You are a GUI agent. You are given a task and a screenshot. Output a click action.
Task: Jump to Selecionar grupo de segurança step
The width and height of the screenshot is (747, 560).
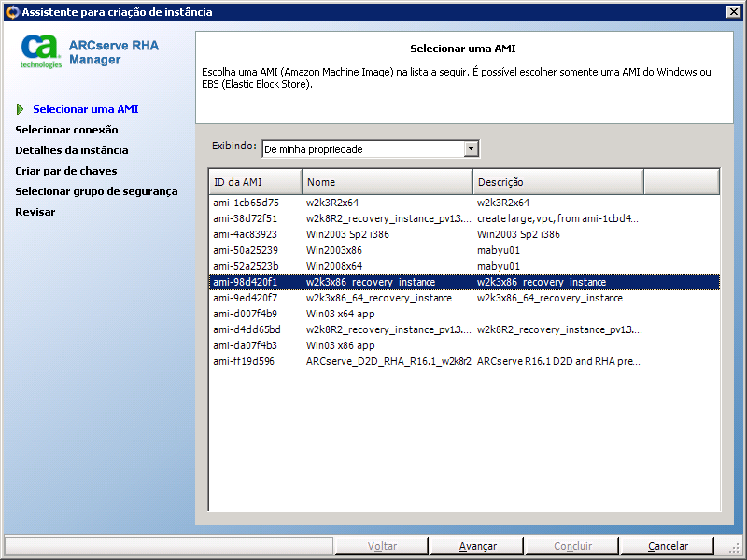point(96,191)
